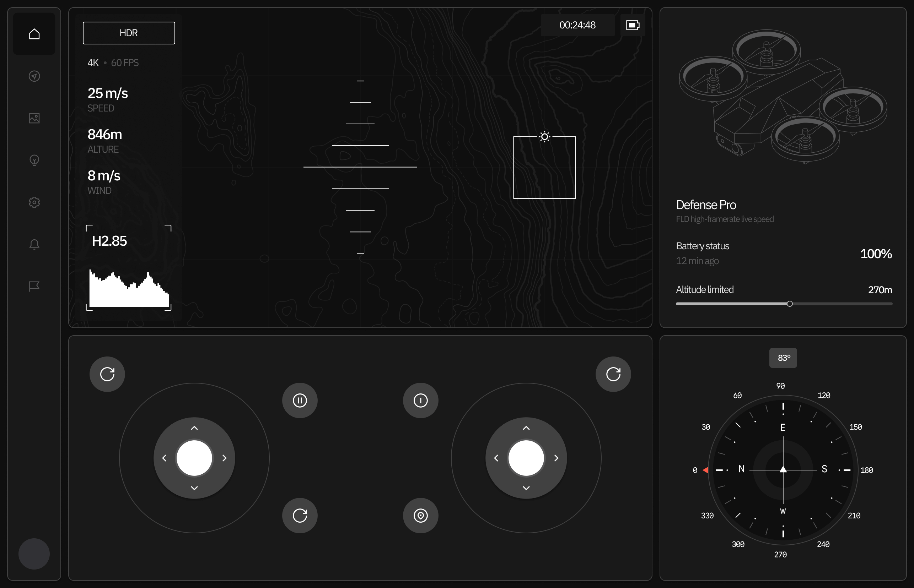Click the 100% battery status value
The height and width of the screenshot is (588, 914).
(x=876, y=254)
